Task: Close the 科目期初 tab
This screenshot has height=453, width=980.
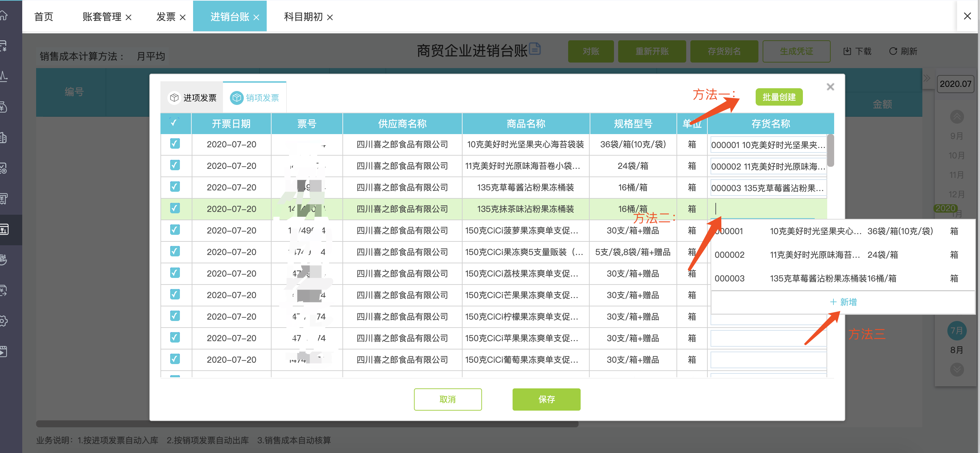Action: click(330, 17)
